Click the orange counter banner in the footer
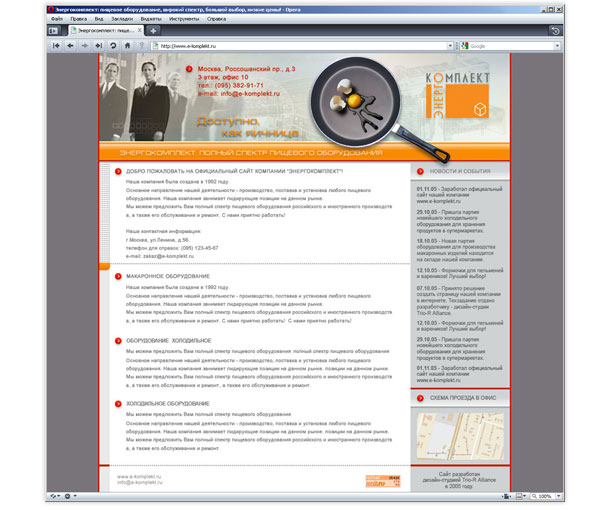 pos(383,481)
